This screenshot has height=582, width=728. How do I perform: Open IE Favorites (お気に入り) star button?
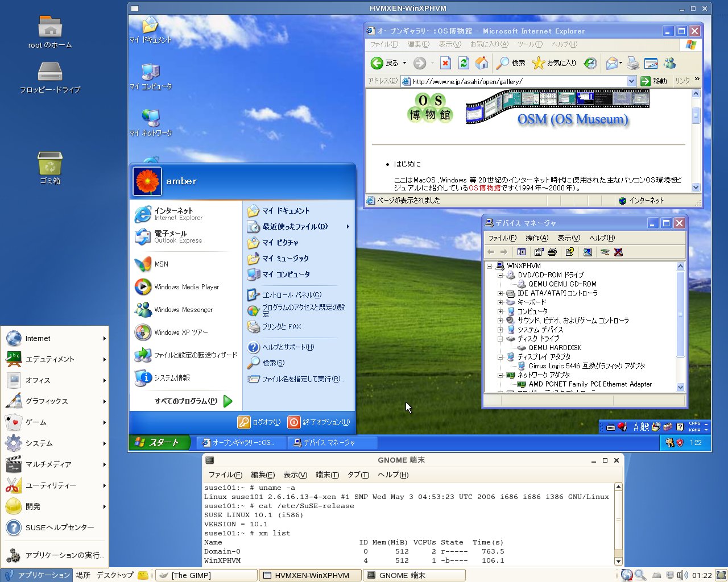click(554, 63)
